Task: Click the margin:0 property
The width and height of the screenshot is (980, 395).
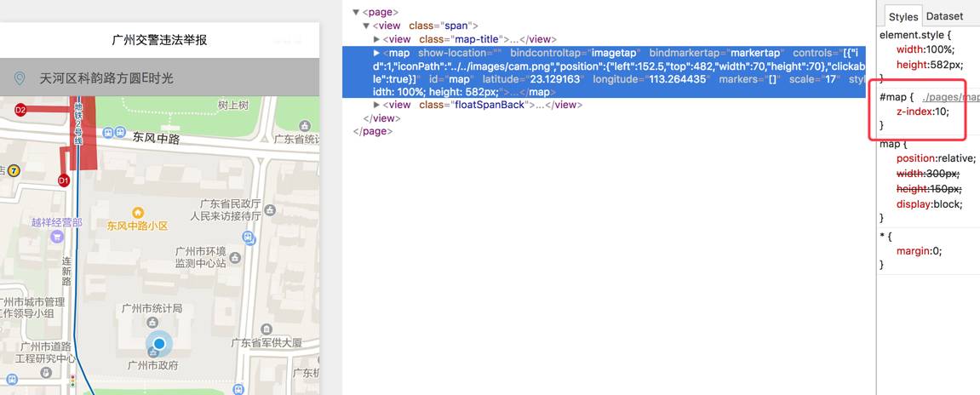Action: point(919,250)
